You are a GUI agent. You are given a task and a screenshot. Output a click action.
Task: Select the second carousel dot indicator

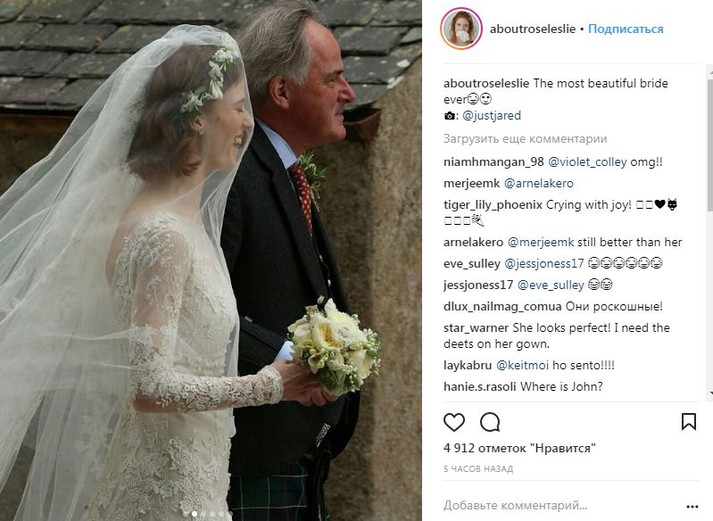tap(203, 514)
